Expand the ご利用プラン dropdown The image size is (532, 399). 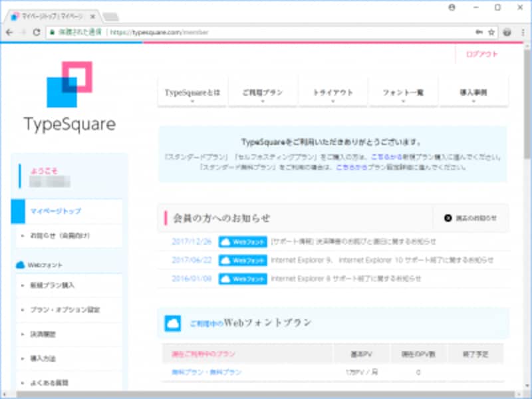[x=265, y=91]
